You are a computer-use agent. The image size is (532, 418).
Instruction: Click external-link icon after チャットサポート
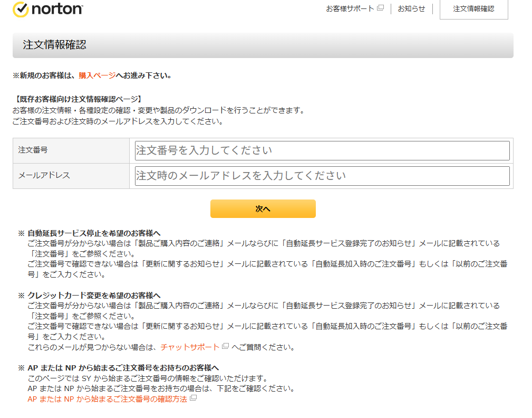tap(225, 346)
